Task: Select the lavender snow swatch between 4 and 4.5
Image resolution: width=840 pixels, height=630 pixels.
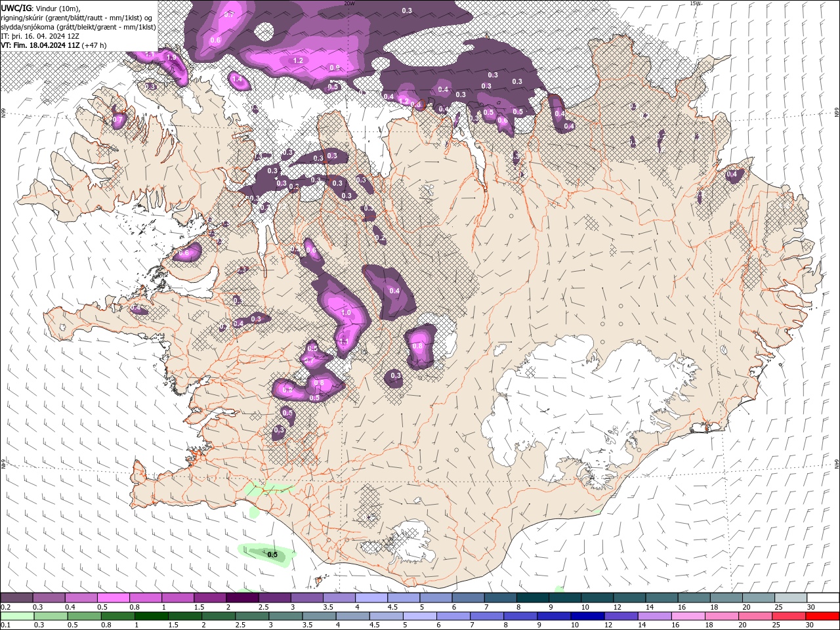Action: [x=371, y=597]
